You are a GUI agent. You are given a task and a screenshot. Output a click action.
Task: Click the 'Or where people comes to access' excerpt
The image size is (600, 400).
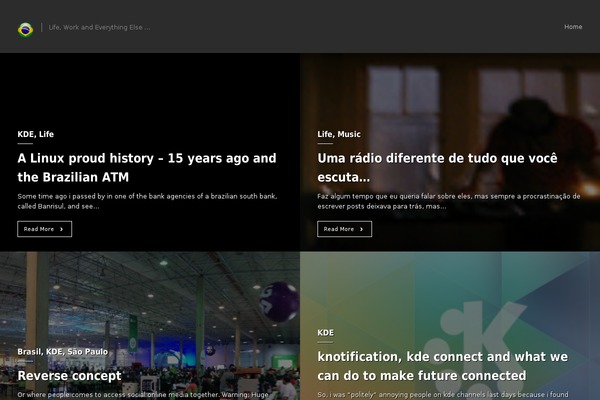tap(143, 395)
